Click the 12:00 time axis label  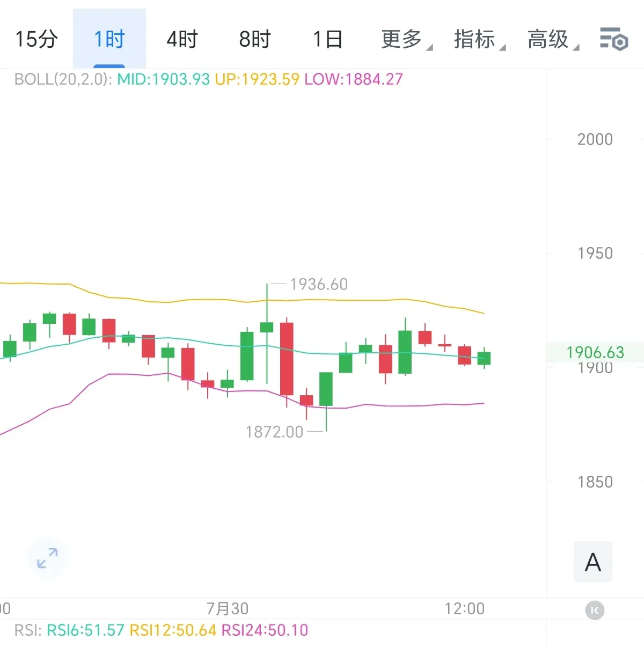465,608
